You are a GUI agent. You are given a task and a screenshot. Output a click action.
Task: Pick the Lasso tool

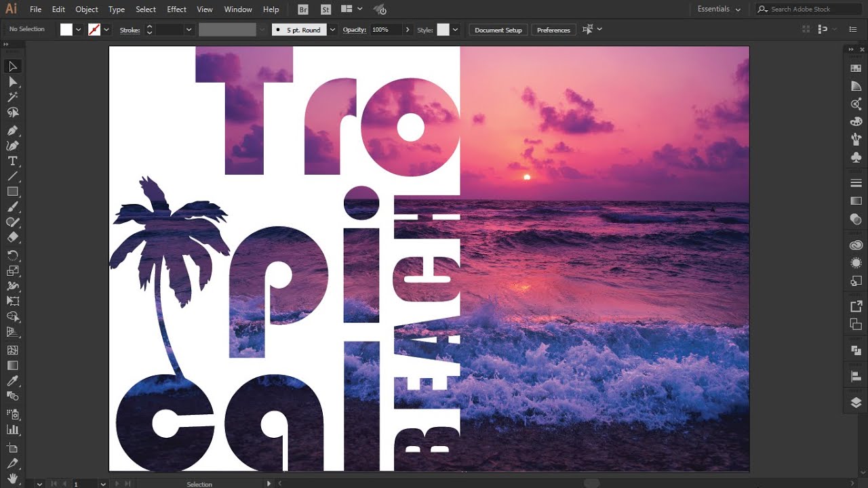(x=12, y=113)
